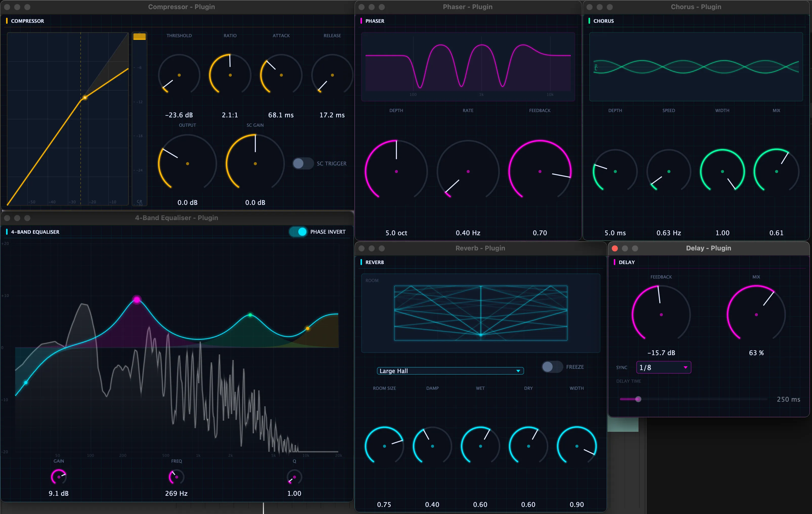
Task: Click the Chorus mix value 0.61
Action: 776,233
